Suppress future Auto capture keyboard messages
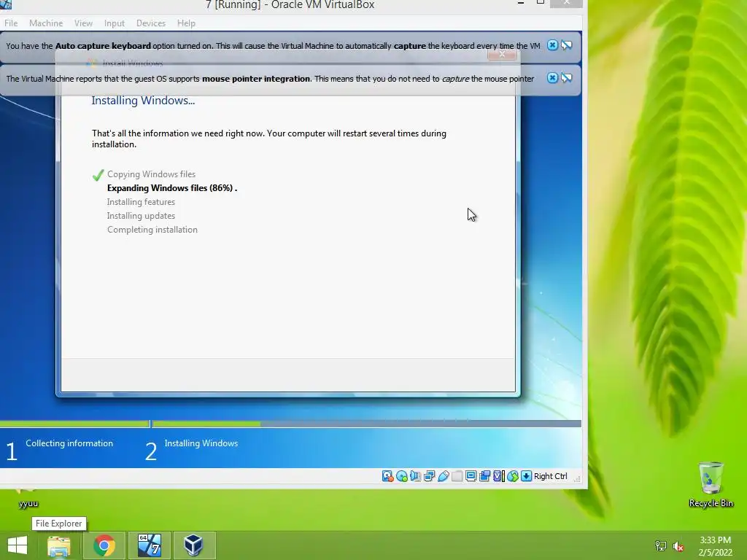The image size is (747, 560). tap(566, 45)
